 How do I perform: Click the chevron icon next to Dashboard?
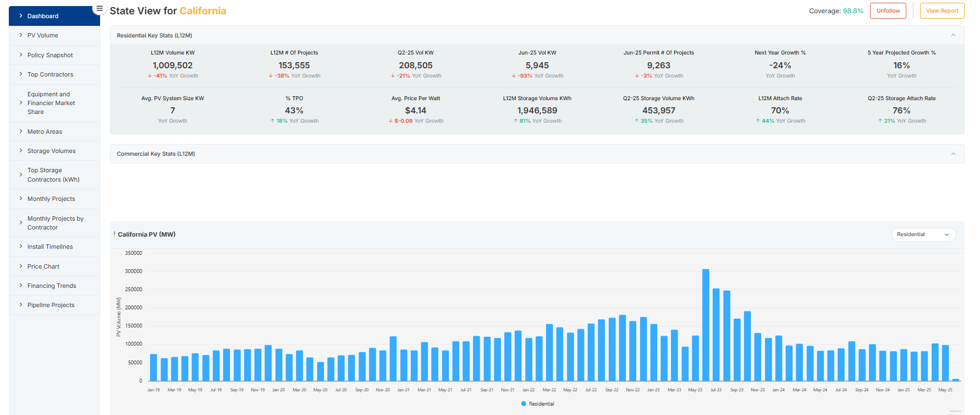point(21,16)
